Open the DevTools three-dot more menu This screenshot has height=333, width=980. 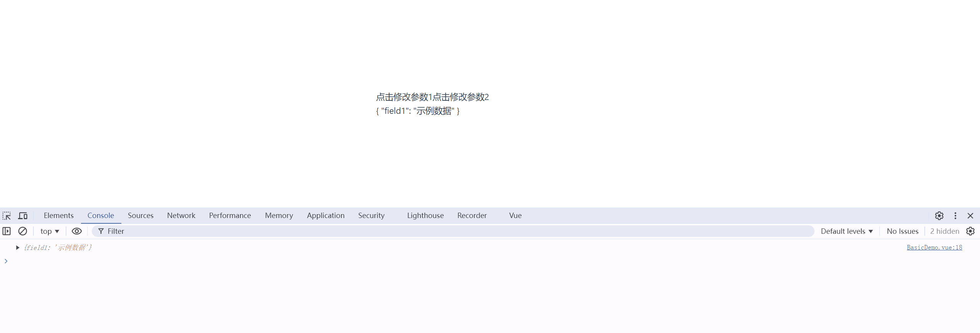[955, 216]
